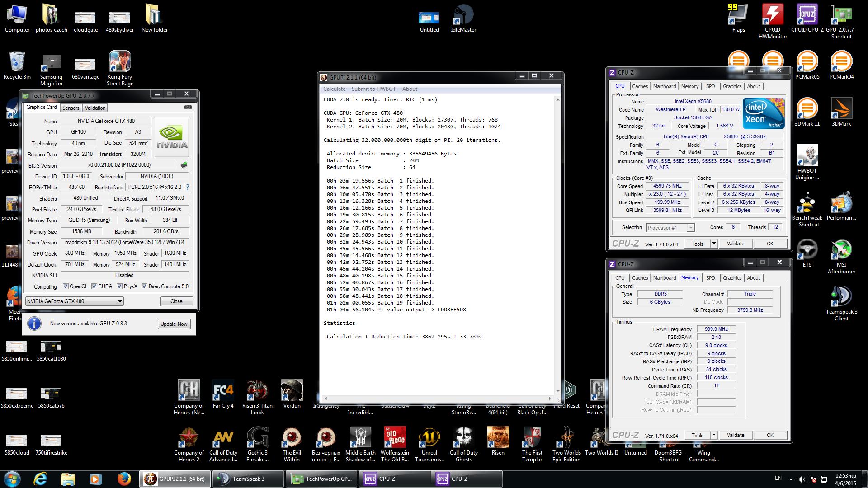Viewport: 868px width, 488px height.
Task: Open the Fraps desktop icon
Action: [738, 19]
